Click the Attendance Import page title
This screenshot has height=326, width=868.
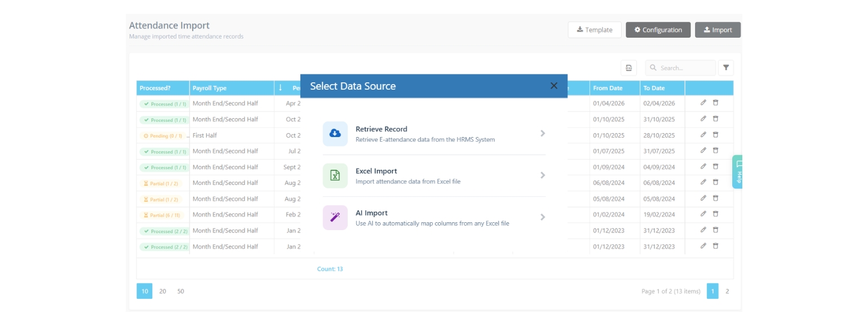coord(169,25)
